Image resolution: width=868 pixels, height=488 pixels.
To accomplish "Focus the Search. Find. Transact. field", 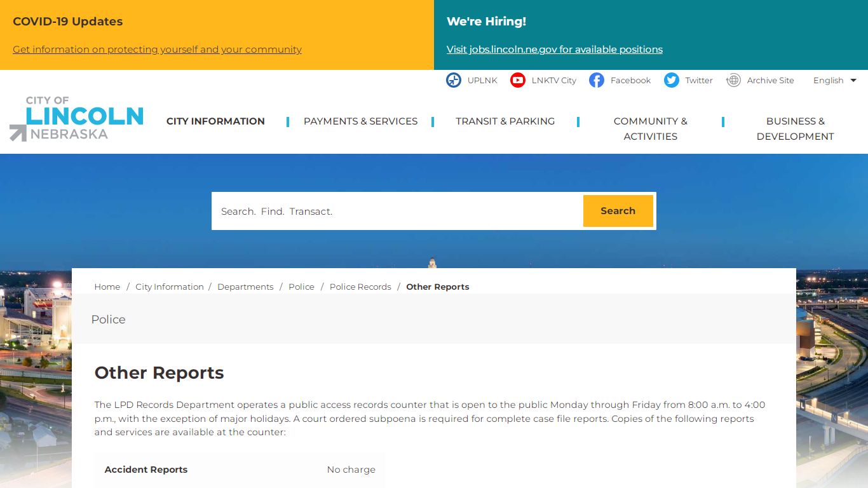I will coord(398,211).
